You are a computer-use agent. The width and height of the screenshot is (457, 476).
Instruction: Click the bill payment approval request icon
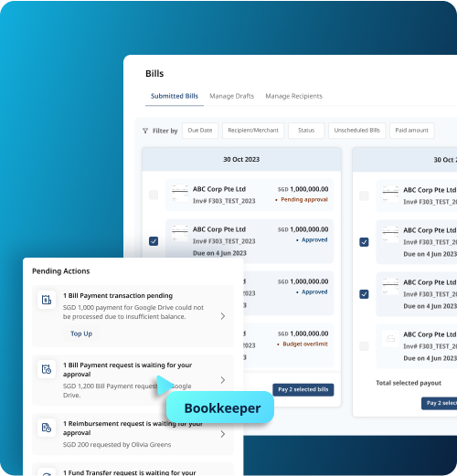tap(47, 369)
